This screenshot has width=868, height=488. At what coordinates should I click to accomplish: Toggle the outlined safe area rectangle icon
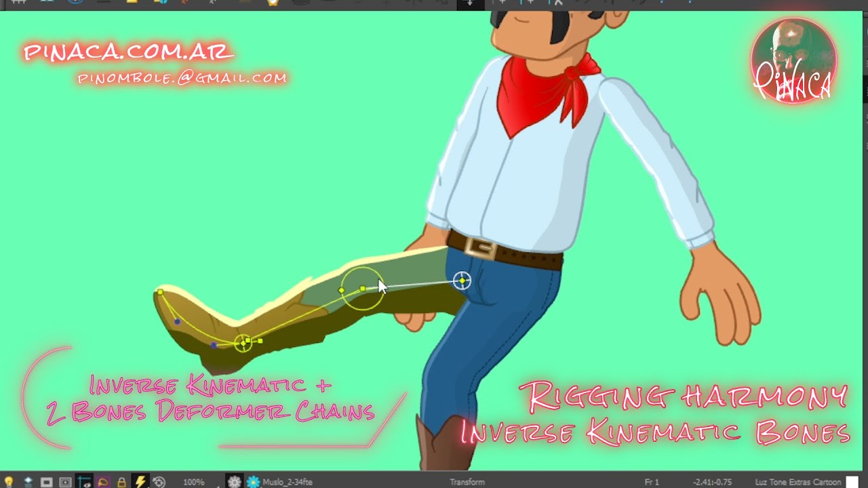point(65,482)
